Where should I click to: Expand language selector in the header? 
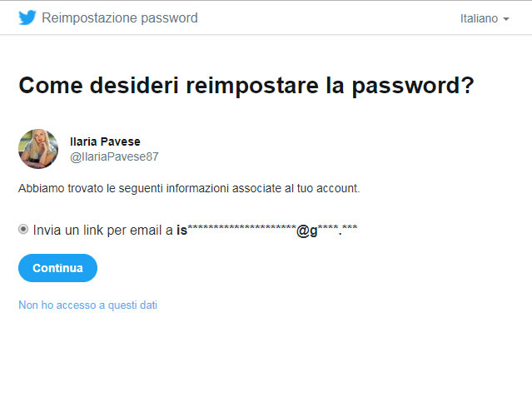point(485,18)
